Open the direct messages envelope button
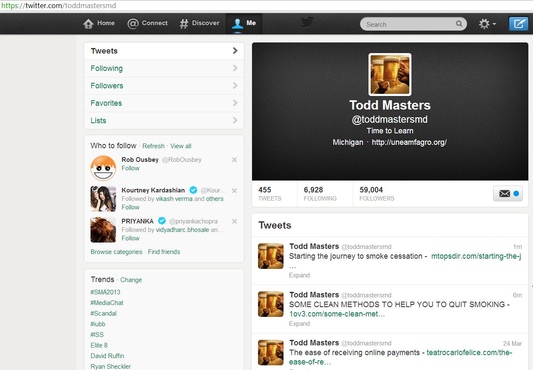The width and height of the screenshot is (533, 370). [x=508, y=194]
